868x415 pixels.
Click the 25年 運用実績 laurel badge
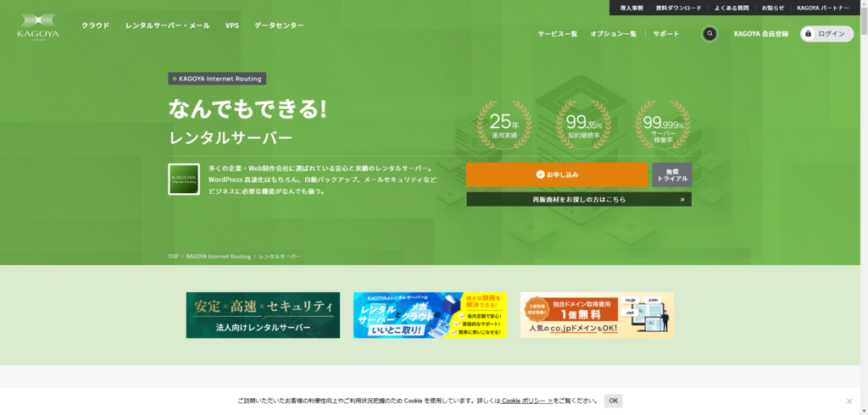(x=504, y=125)
